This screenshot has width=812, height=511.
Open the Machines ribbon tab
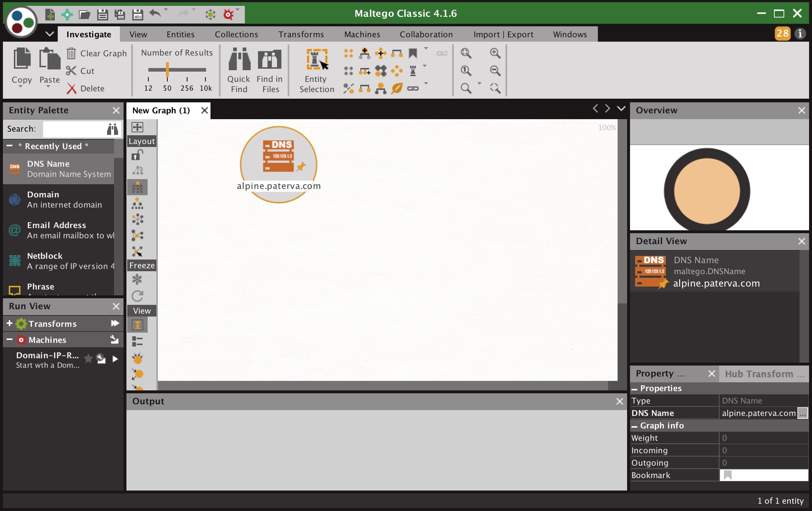[362, 34]
